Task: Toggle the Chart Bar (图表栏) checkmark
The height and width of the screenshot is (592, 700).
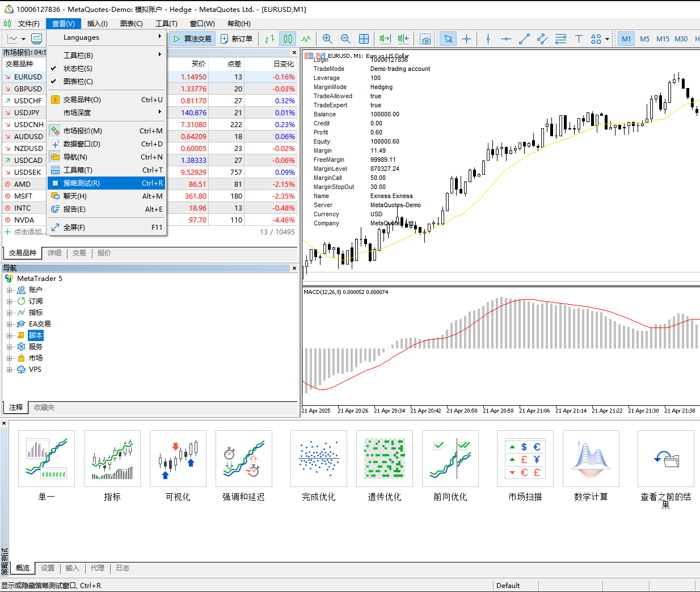Action: tap(78, 81)
